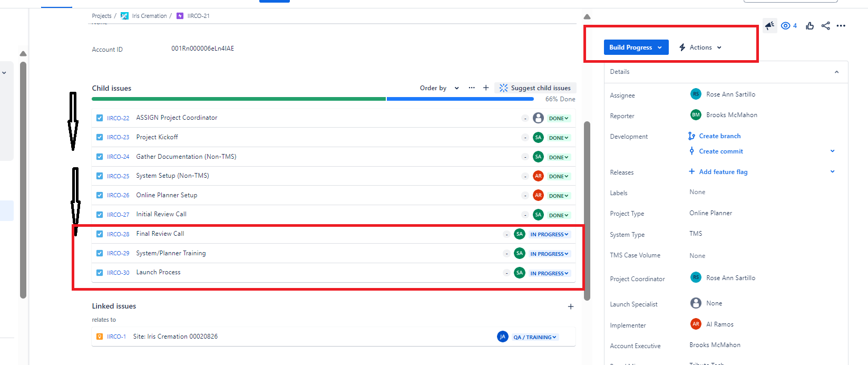Click the scroll up arrow above main scrollbar

coord(587,17)
